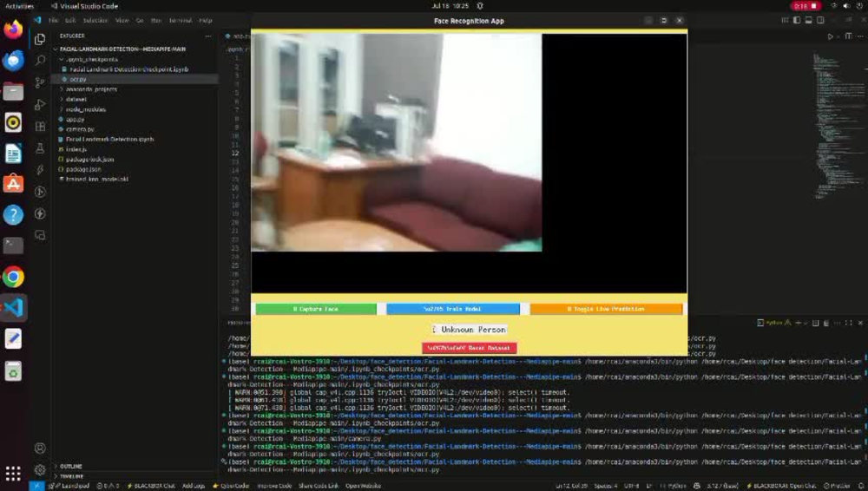The width and height of the screenshot is (868, 491).
Task: Open the Manage gear in activity bar
Action: click(40, 470)
